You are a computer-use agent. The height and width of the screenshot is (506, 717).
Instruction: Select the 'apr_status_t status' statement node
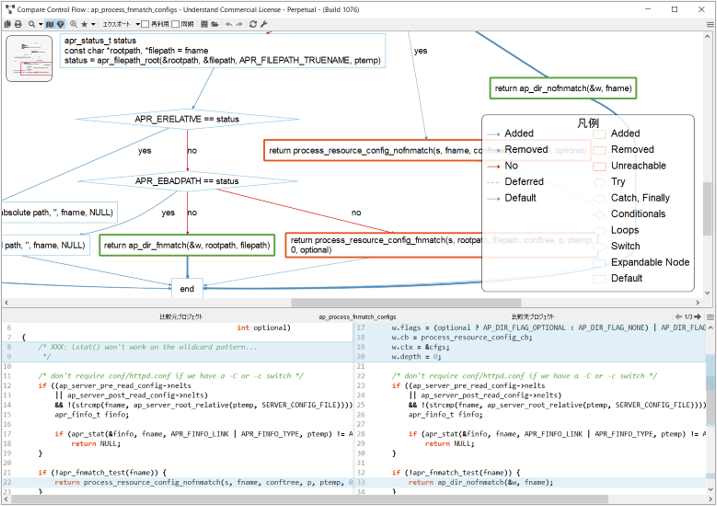pos(222,50)
